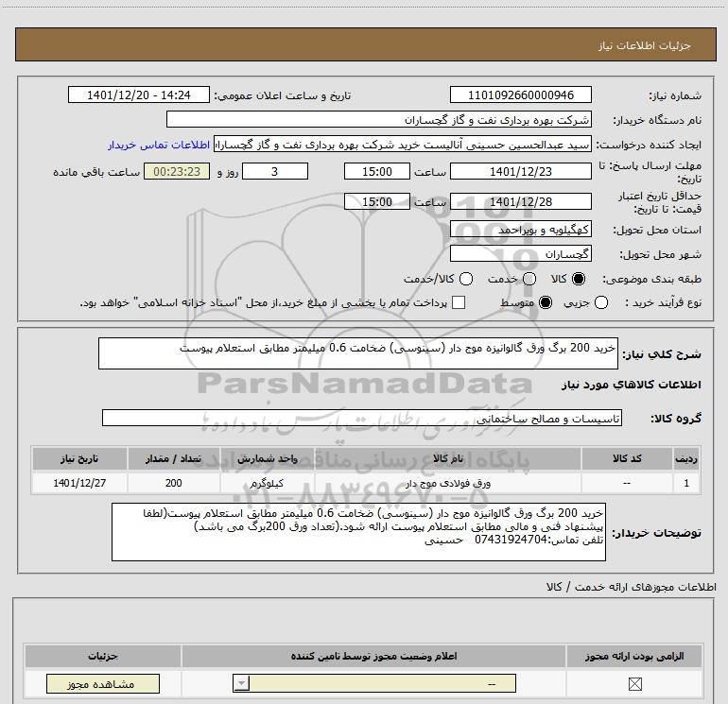
Task: Click اعلام وضعیت مجوز header
Action: pyautogui.click(x=373, y=656)
